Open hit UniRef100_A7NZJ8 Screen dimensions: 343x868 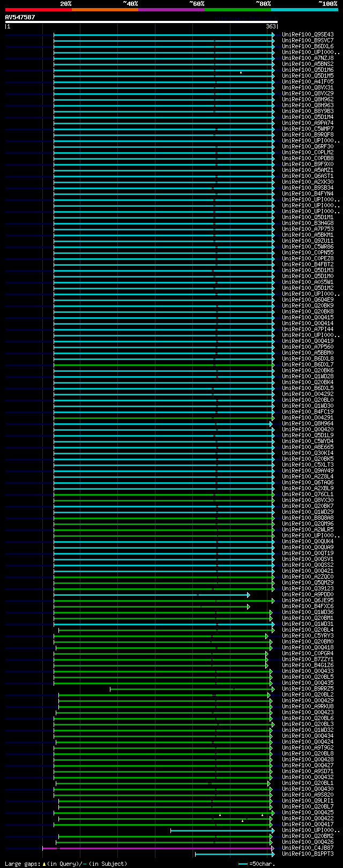pyautogui.click(x=308, y=58)
